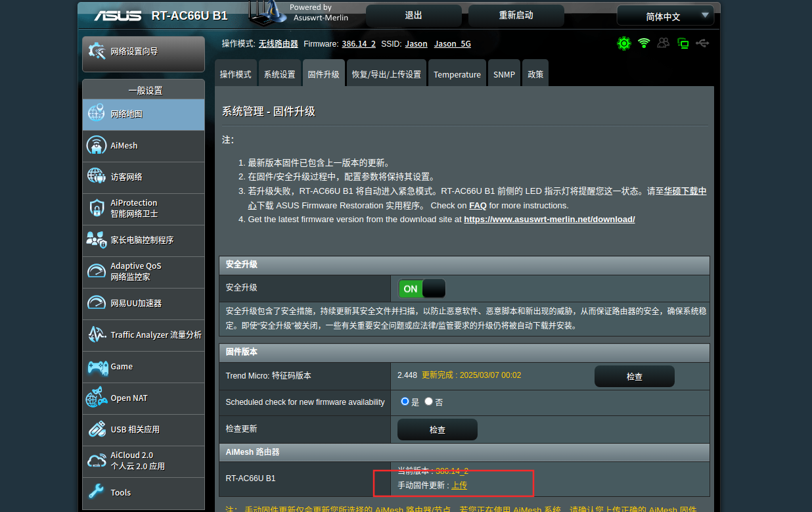Open the Game section icon
Viewport: 812px width, 512px height.
[x=97, y=367]
